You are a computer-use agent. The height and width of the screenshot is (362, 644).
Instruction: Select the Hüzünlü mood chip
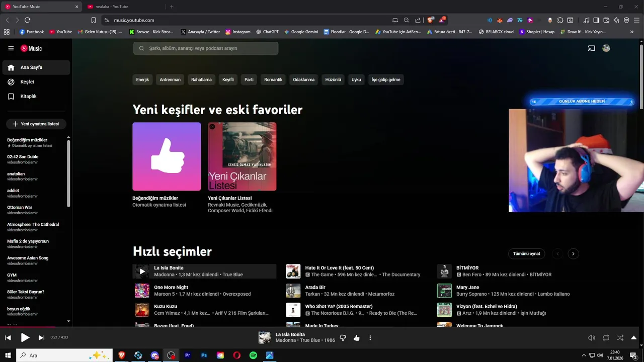click(333, 79)
